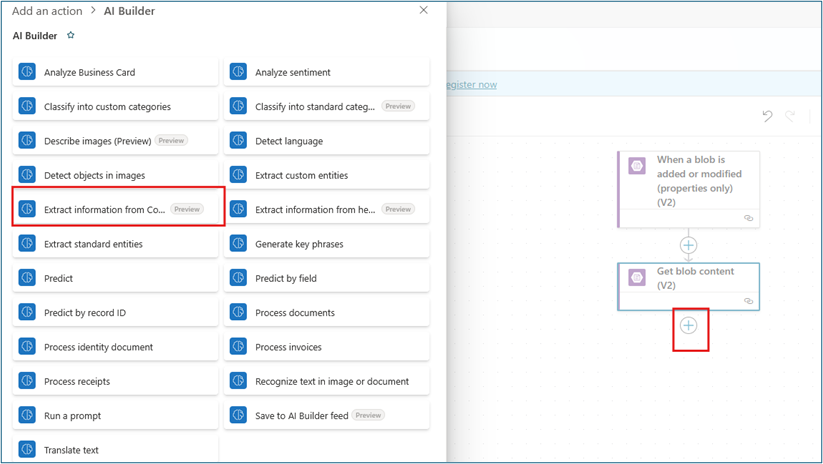
Task: Select AI Builder breadcrumb item
Action: (129, 11)
